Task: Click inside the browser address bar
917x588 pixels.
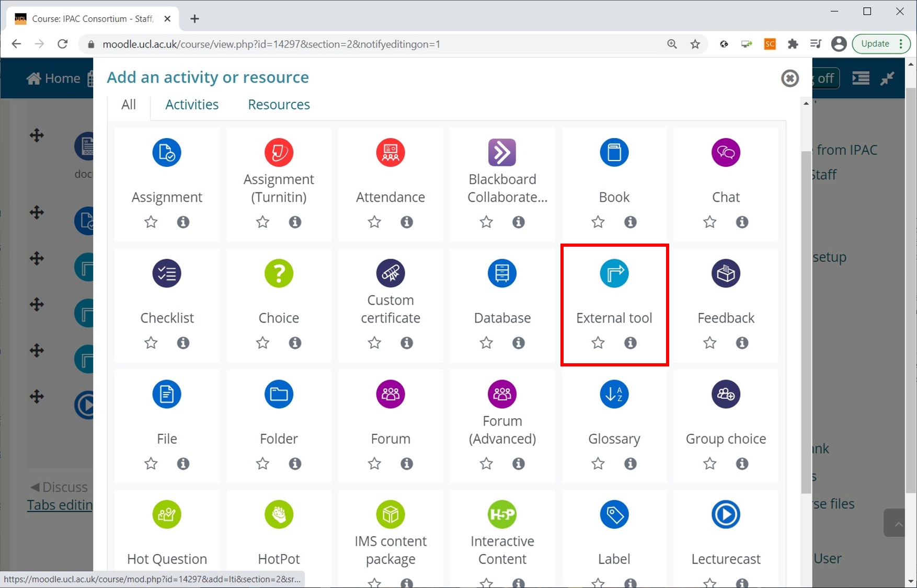Action: click(314, 44)
